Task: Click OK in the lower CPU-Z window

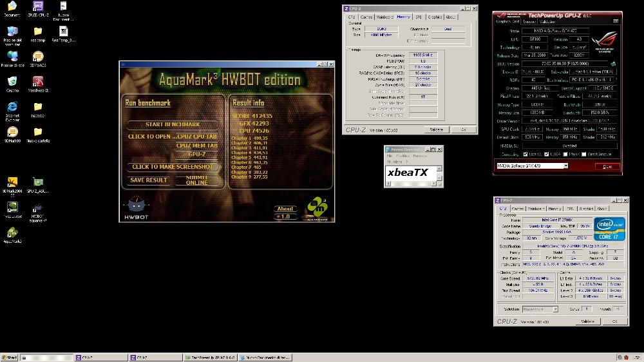Action: pos(614,321)
